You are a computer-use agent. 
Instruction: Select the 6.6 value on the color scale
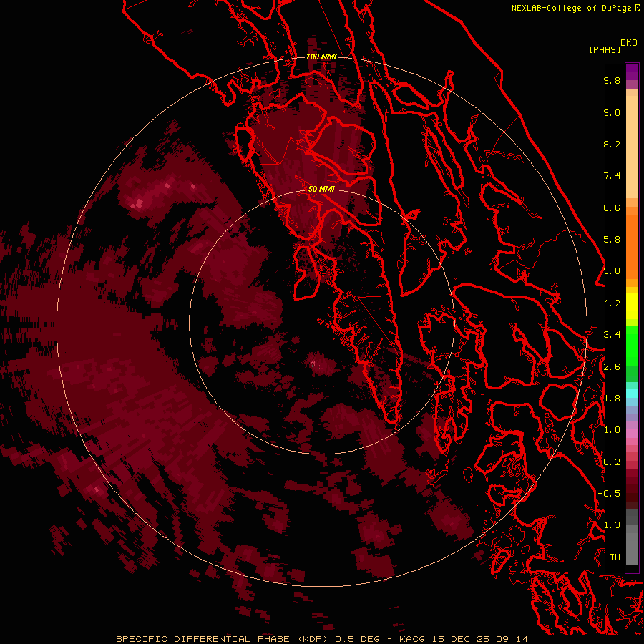612,208
